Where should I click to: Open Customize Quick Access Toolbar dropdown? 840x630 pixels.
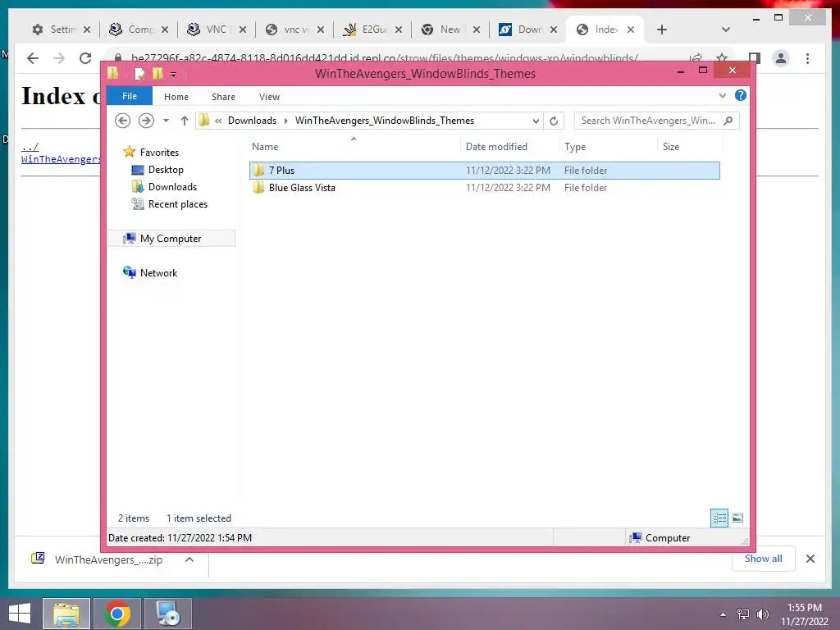click(x=174, y=75)
